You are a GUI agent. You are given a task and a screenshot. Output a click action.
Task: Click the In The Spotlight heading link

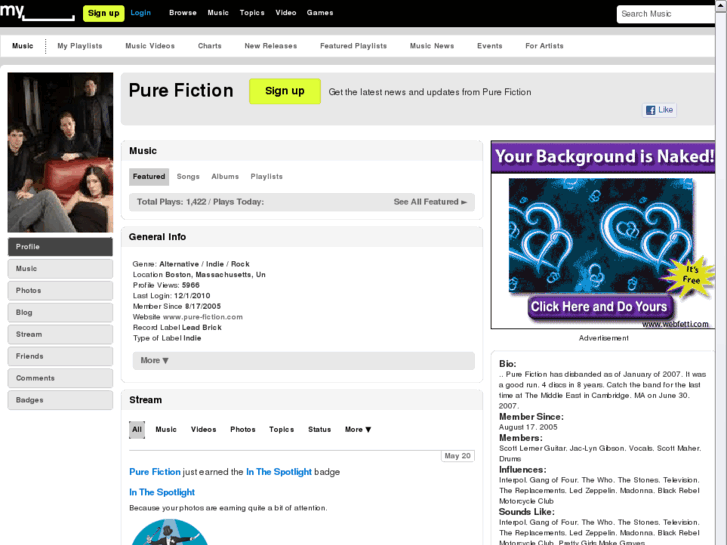click(162, 492)
